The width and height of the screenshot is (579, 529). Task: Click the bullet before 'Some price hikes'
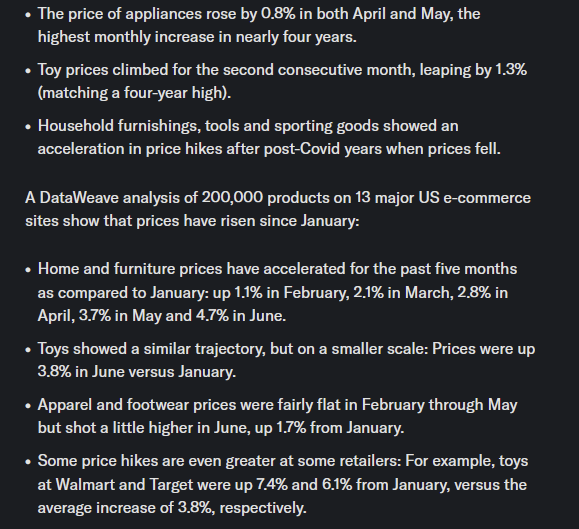[28, 462]
